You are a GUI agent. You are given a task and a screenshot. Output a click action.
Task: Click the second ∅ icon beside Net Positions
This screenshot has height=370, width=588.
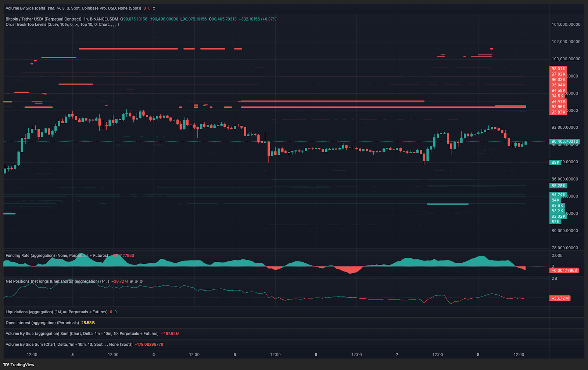tap(136, 281)
